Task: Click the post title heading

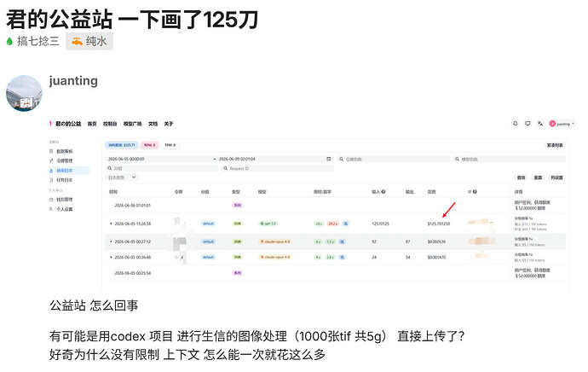Action: pyautogui.click(x=132, y=20)
